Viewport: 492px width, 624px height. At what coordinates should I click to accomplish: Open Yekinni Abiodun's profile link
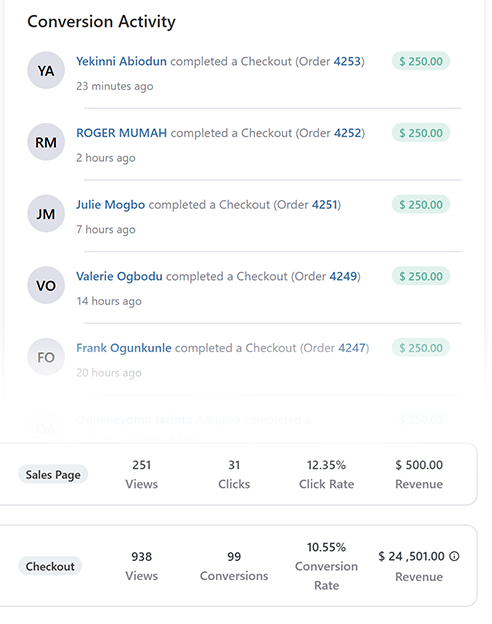pos(121,61)
